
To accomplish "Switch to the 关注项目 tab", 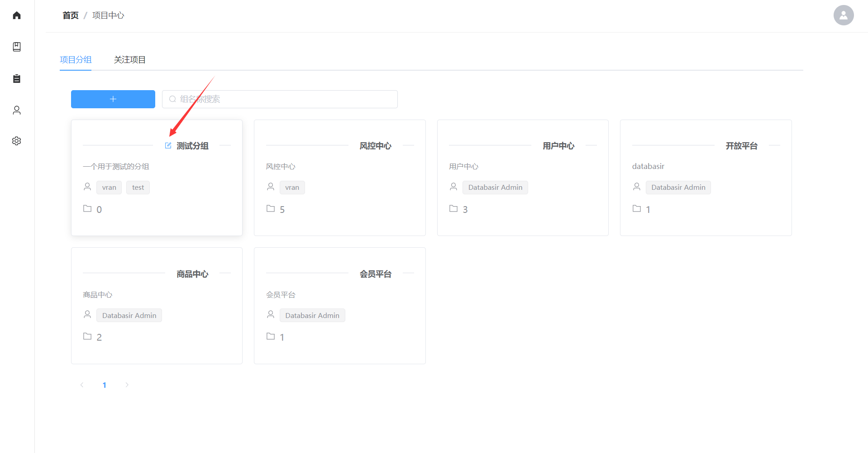I will pos(129,60).
